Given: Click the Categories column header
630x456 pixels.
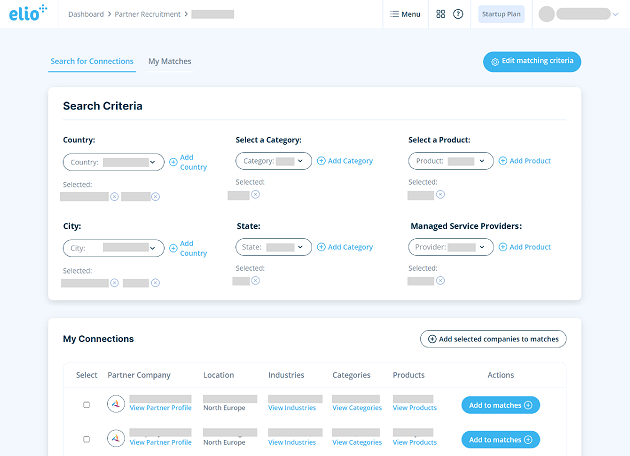Looking at the screenshot, I should (x=351, y=375).
